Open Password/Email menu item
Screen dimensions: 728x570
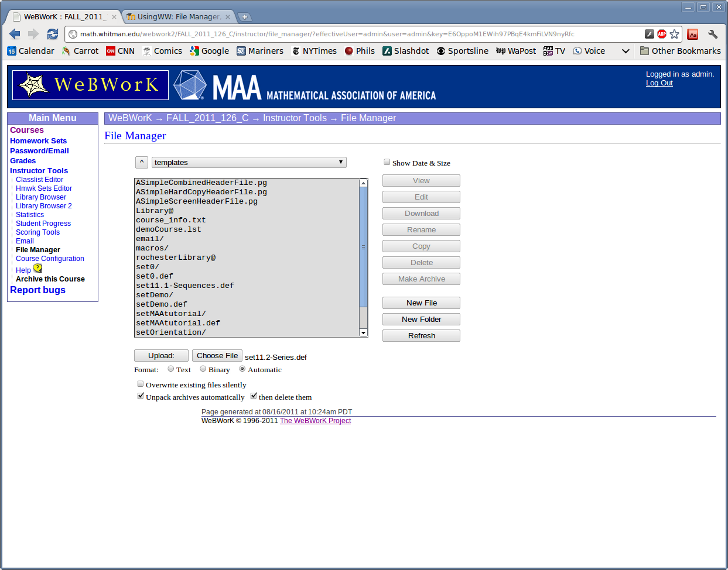point(39,150)
